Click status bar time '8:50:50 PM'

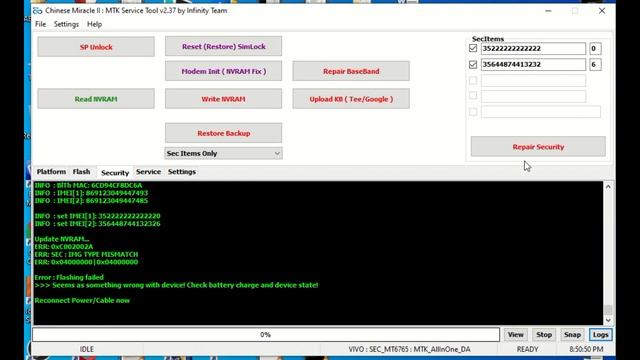pos(586,349)
